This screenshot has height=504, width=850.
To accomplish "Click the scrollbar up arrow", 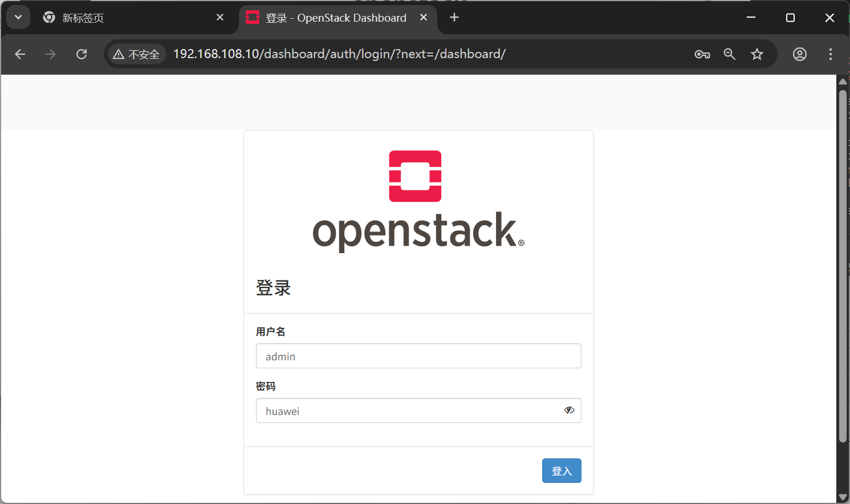I will (843, 82).
